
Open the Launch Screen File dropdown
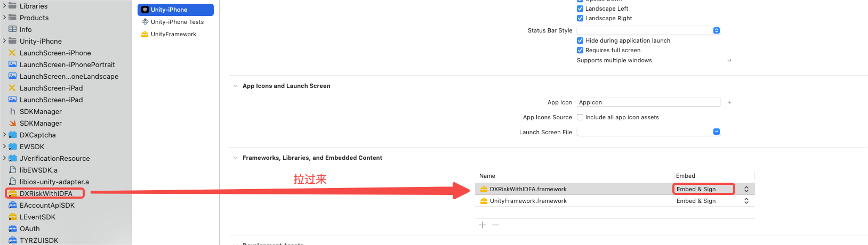point(649,132)
